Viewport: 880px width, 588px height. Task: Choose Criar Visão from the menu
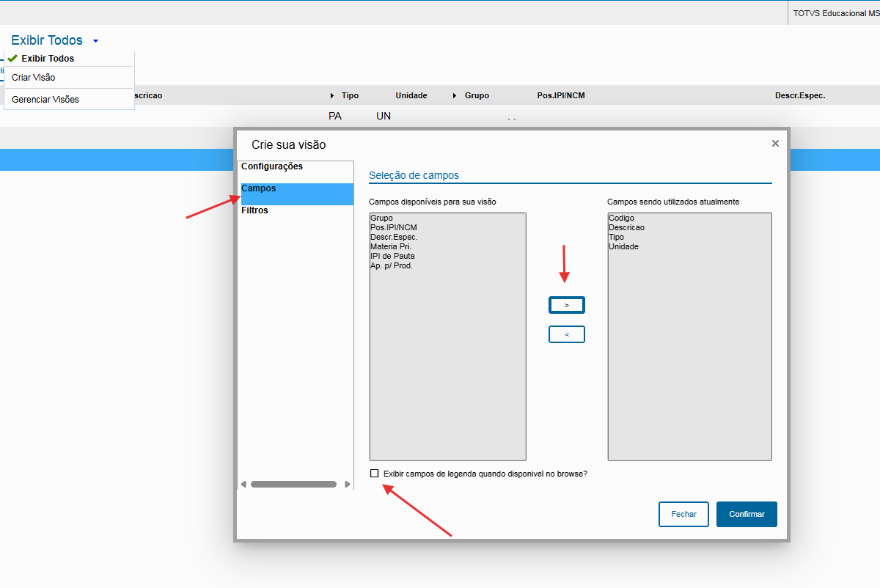69,77
